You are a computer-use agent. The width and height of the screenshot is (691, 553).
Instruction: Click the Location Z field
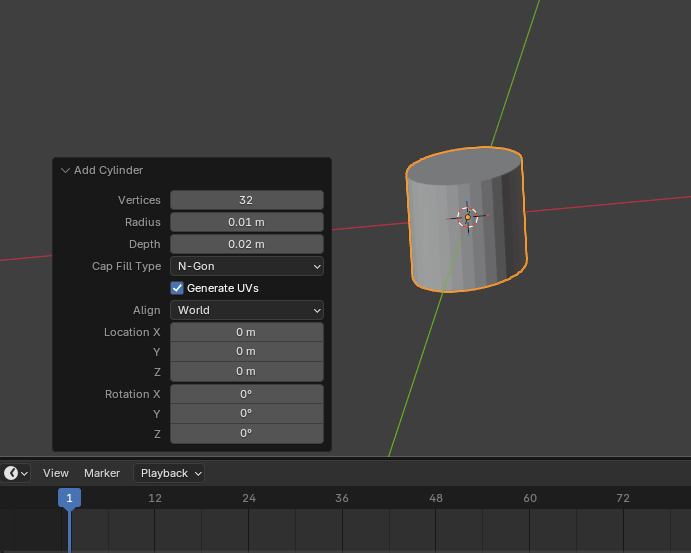247,371
